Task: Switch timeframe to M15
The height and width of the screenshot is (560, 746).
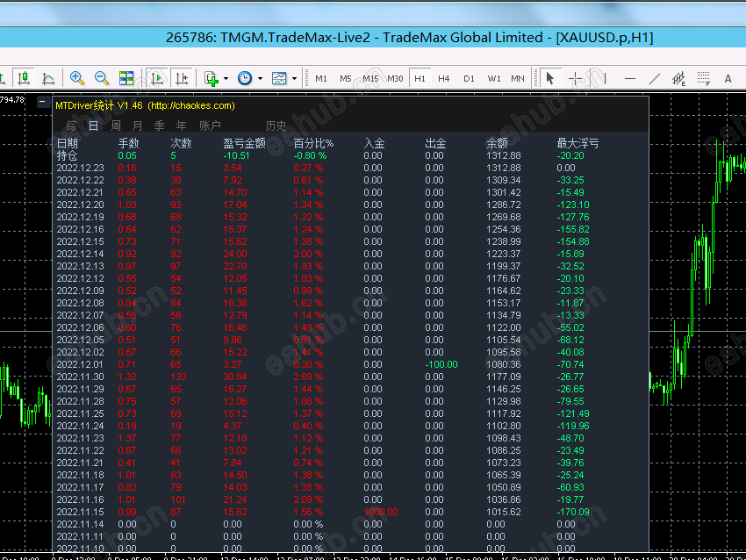Action: click(370, 78)
